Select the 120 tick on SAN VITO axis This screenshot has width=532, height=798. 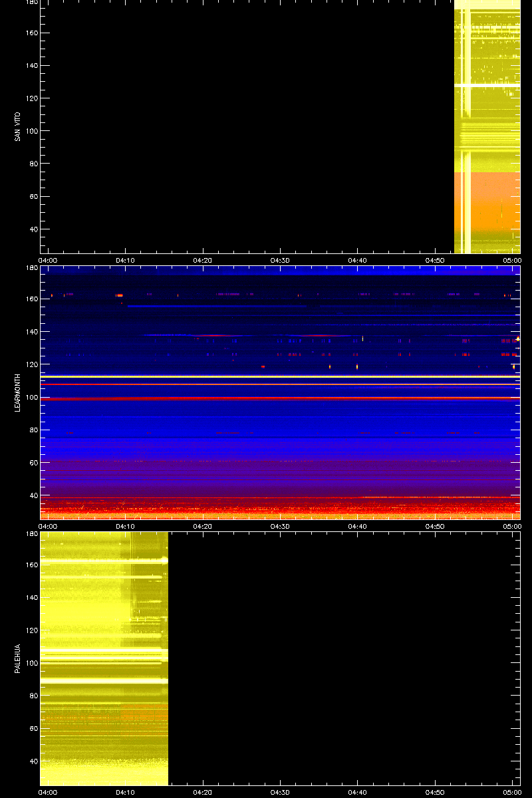tap(31, 98)
